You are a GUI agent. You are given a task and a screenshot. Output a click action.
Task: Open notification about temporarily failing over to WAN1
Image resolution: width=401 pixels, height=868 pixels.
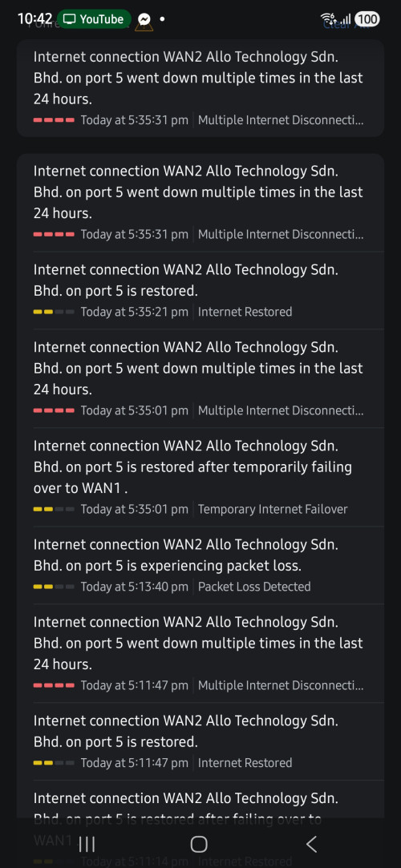(200, 477)
